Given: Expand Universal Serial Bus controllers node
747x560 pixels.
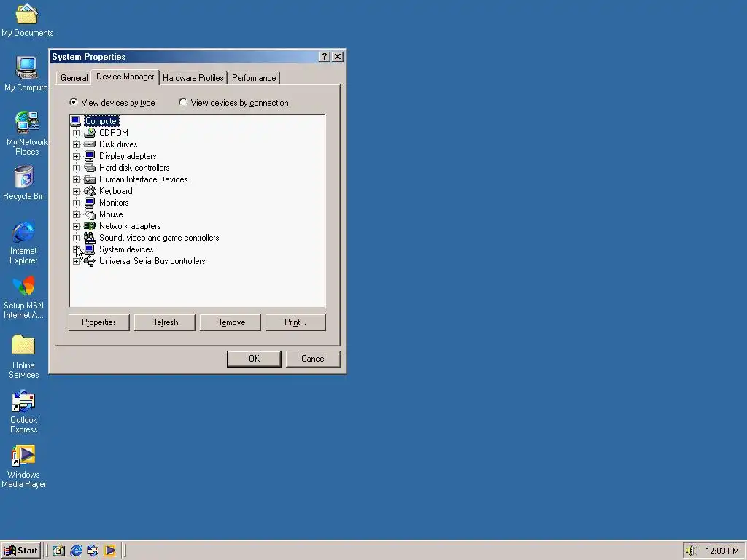Looking at the screenshot, I should point(76,261).
